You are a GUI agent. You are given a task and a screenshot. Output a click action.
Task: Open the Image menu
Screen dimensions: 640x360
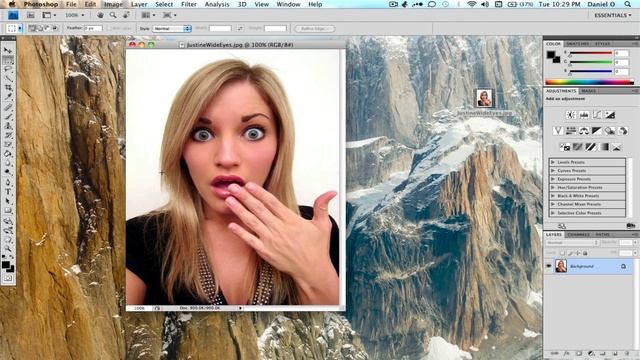point(113,4)
